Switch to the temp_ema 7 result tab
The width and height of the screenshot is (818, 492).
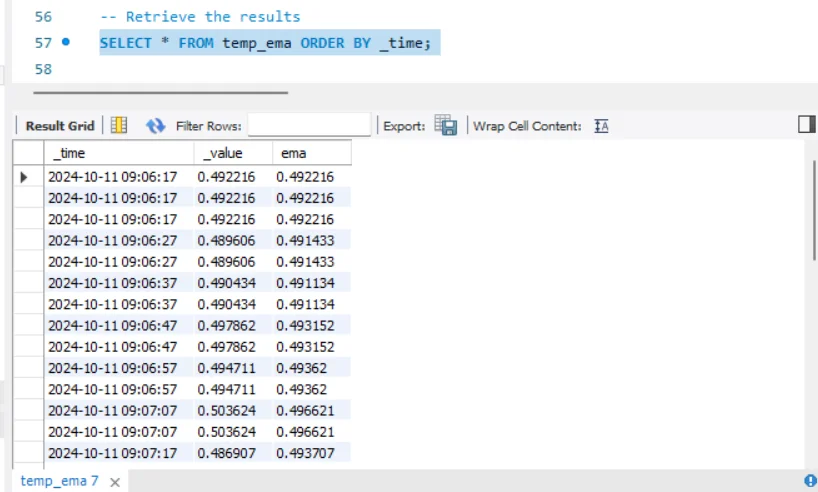pyautogui.click(x=59, y=481)
